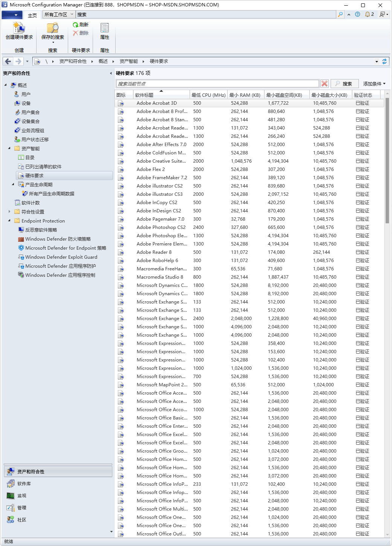Click the 搜索 button beside filter box

pos(344,84)
